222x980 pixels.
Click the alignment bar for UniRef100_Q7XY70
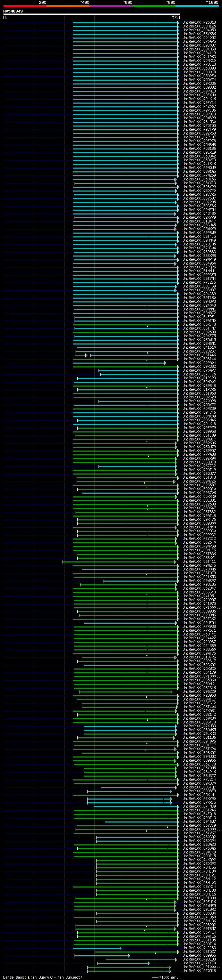coord(124,963)
